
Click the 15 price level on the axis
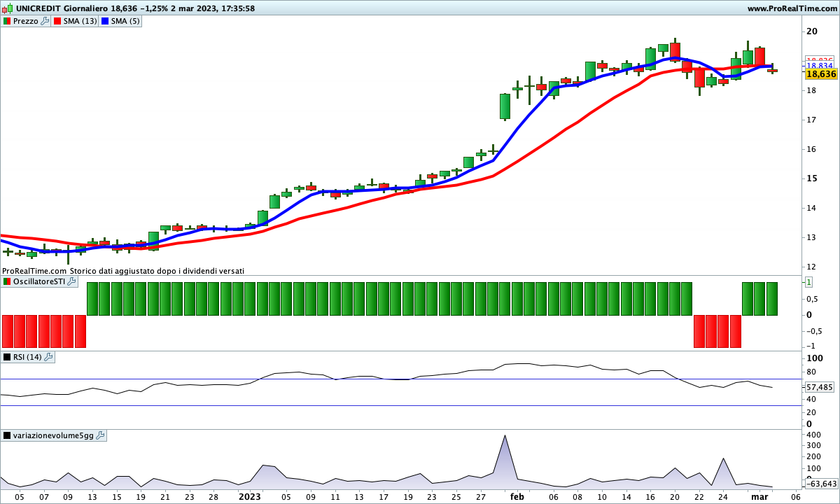tap(811, 178)
